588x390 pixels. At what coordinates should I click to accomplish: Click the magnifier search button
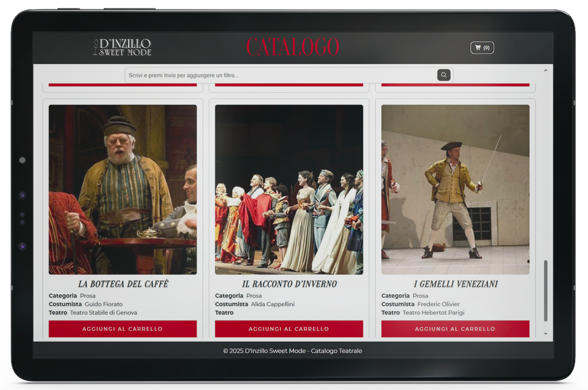(x=444, y=75)
